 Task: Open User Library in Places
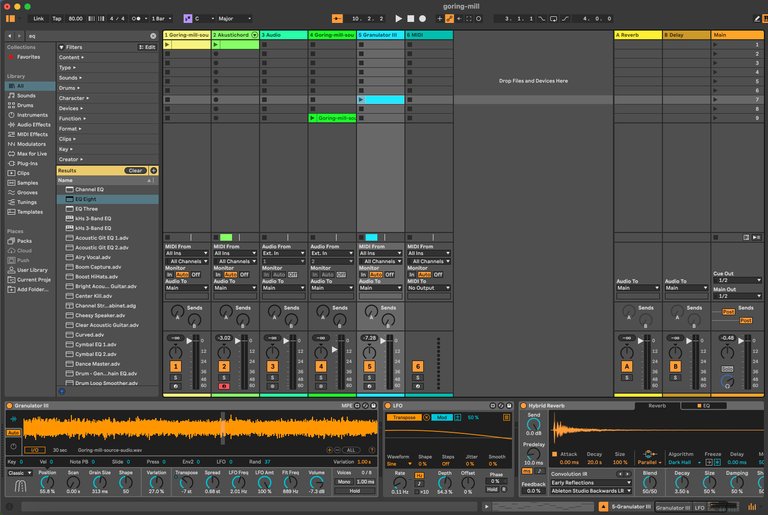tap(32, 270)
